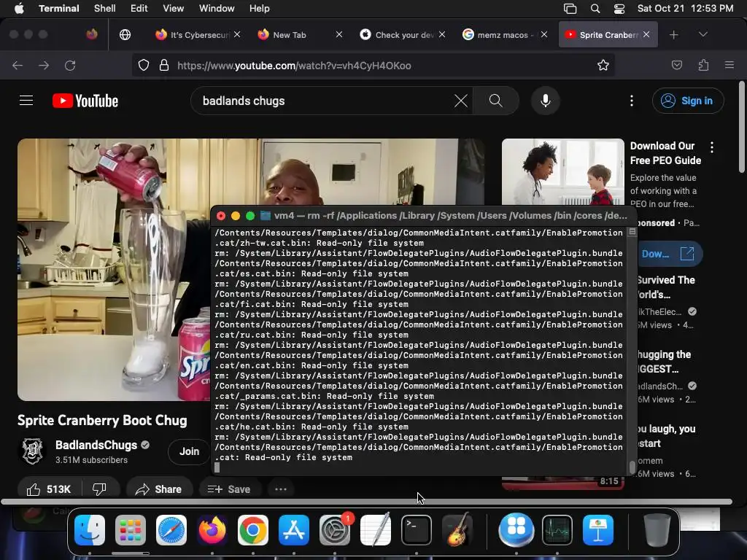Click the ad Download button
Image resolution: width=747 pixels, height=560 pixels.
(669, 254)
